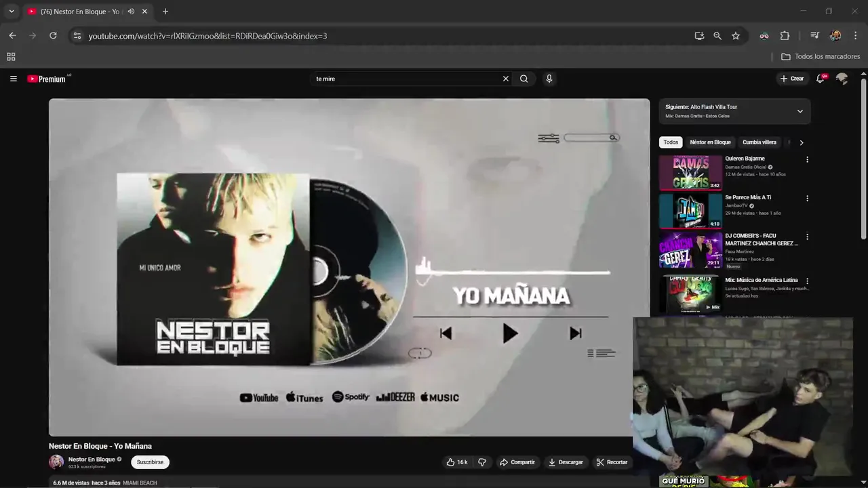
Task: Open options for DJ COMBER'S video
Action: 807,237
